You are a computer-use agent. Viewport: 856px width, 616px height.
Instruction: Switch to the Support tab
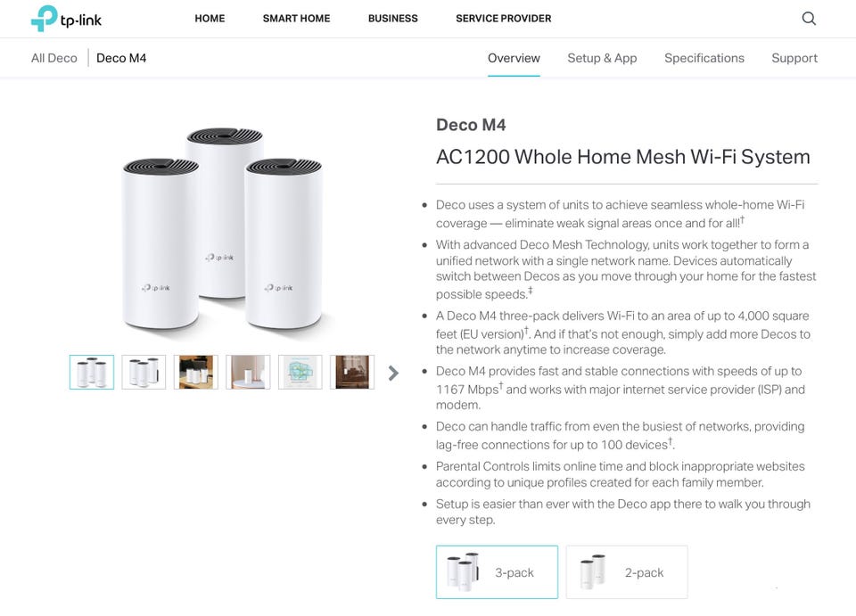click(794, 58)
